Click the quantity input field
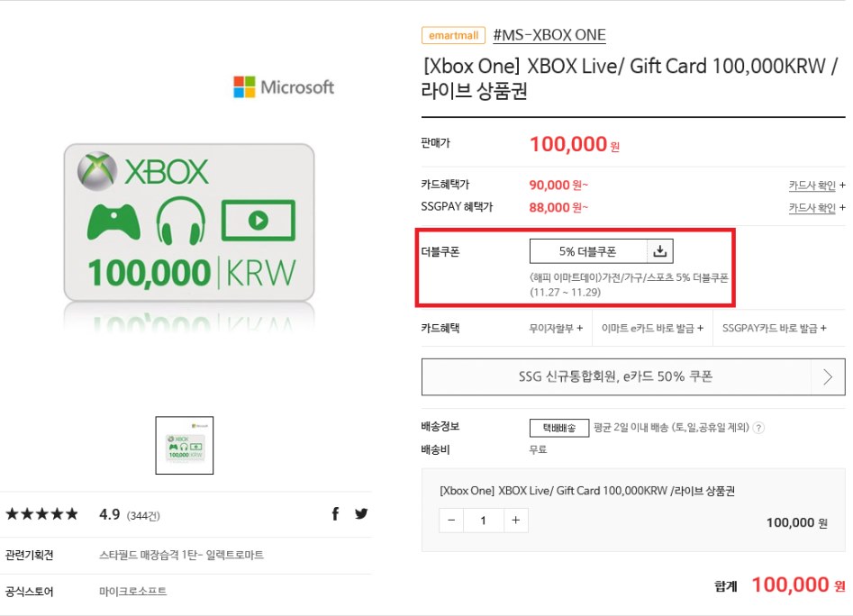The height and width of the screenshot is (616, 853). (x=484, y=521)
